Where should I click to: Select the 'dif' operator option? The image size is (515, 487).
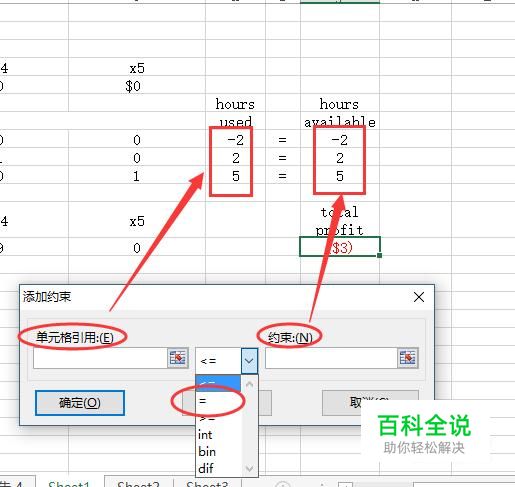point(218,469)
